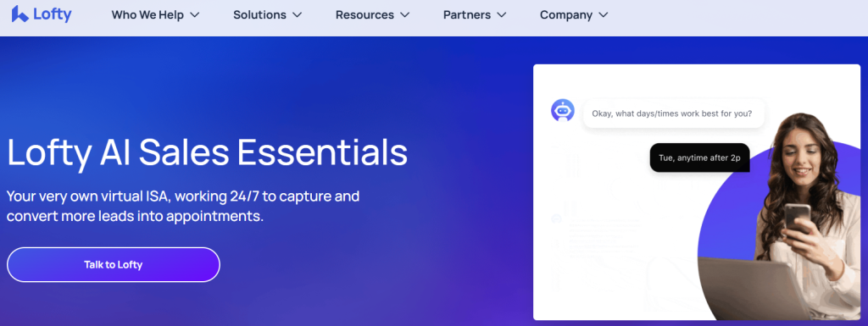
Task: Open the Partners menu
Action: click(467, 15)
